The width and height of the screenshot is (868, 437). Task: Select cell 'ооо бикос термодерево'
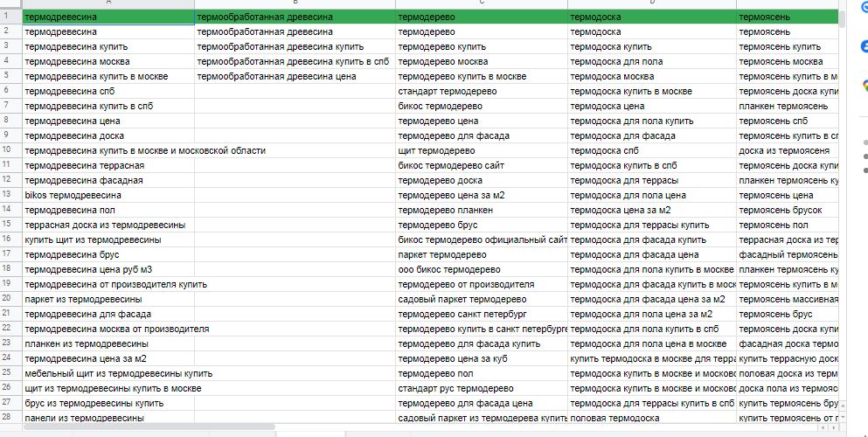482,269
